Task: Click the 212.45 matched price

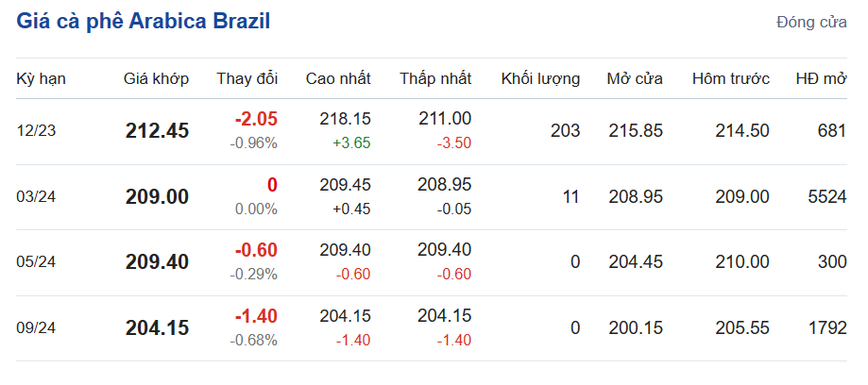Action: [157, 131]
